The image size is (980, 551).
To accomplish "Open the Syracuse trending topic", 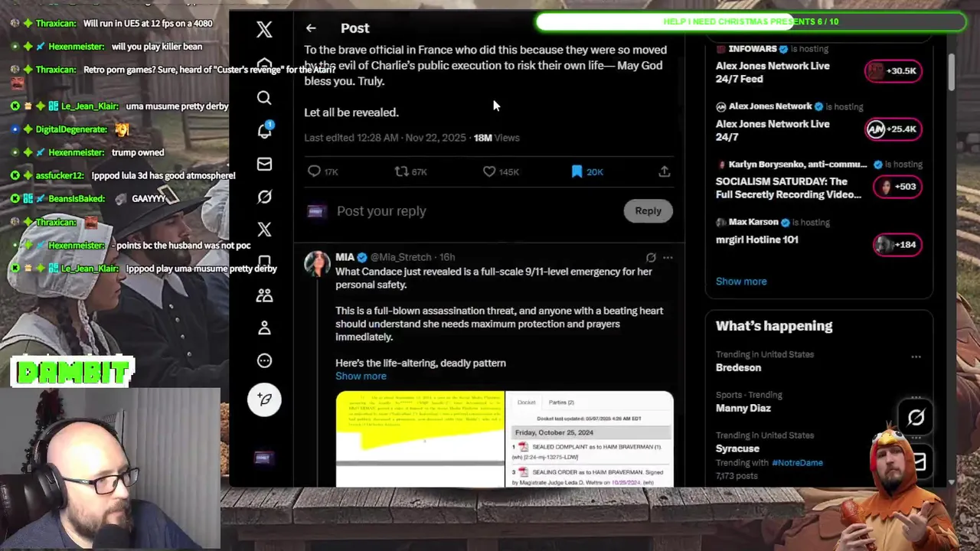I will (x=737, y=448).
